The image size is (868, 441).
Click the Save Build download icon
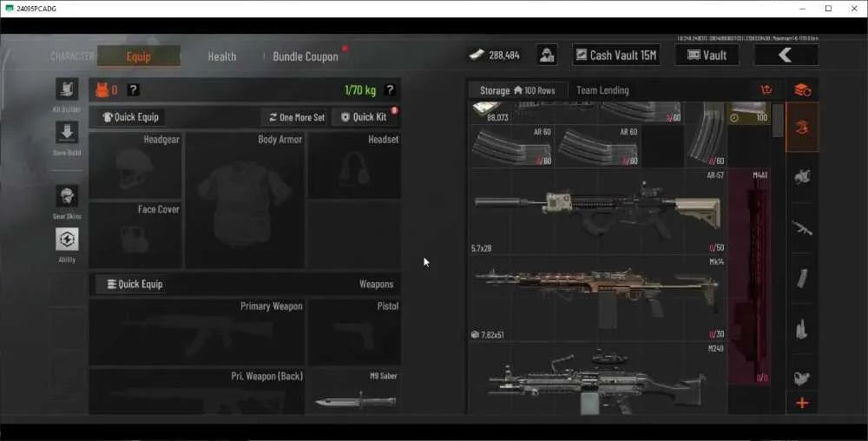[x=67, y=133]
